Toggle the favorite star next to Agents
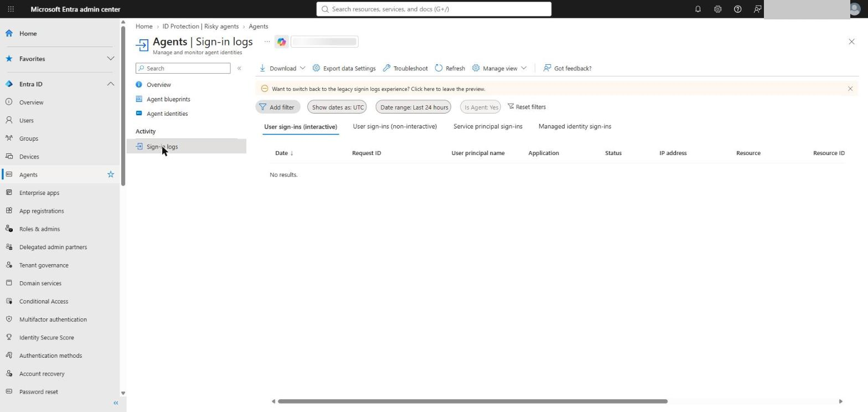 (x=111, y=174)
